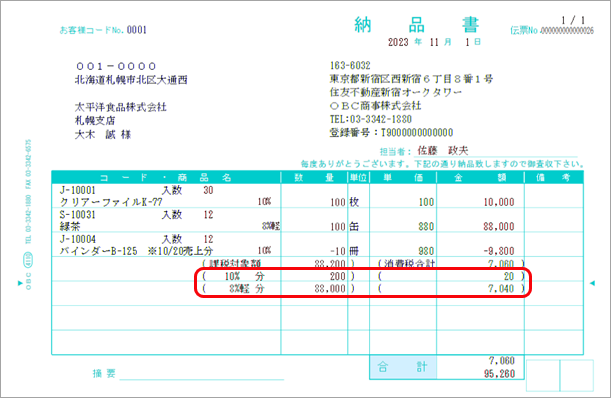Click product name クリアーファイルK-77

pyautogui.click(x=111, y=202)
